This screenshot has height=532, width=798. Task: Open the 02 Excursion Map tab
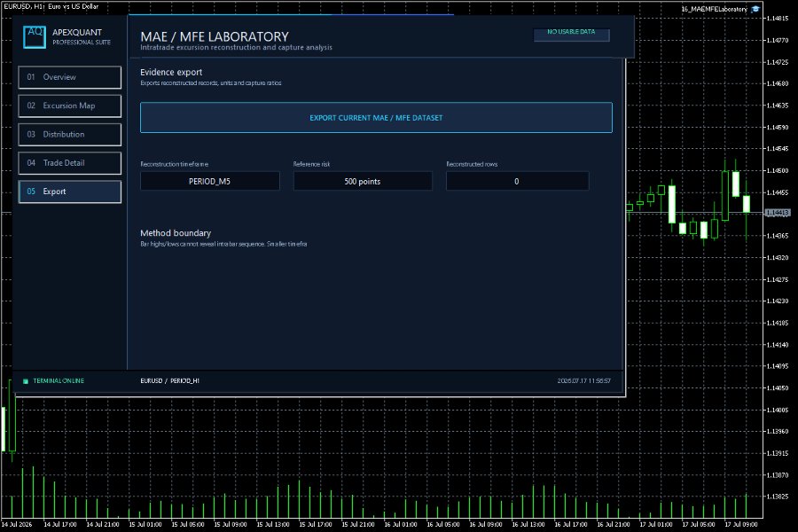70,106
